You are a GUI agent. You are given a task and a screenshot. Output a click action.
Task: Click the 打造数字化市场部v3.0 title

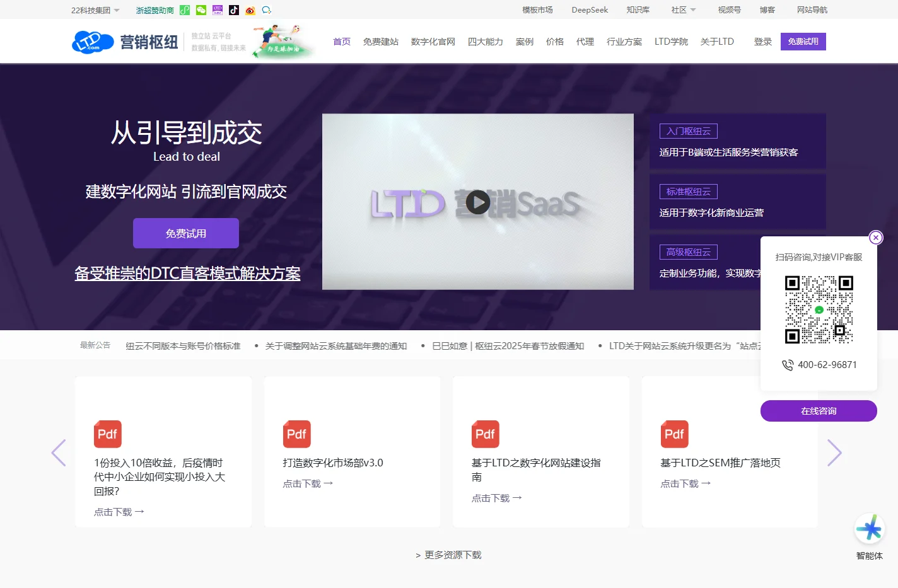333,463
